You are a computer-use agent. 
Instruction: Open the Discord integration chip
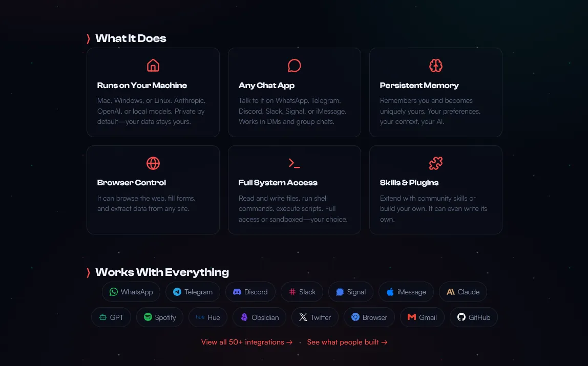(250, 292)
